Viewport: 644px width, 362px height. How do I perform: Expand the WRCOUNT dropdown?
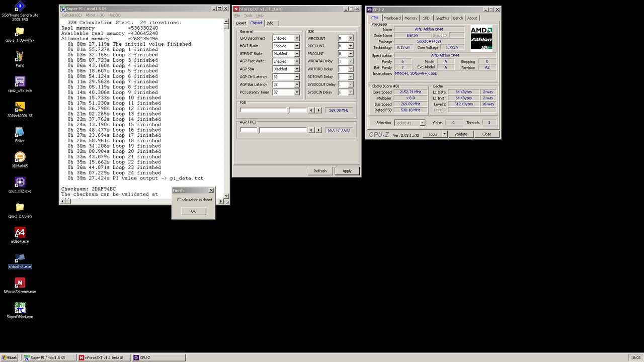pyautogui.click(x=351, y=38)
